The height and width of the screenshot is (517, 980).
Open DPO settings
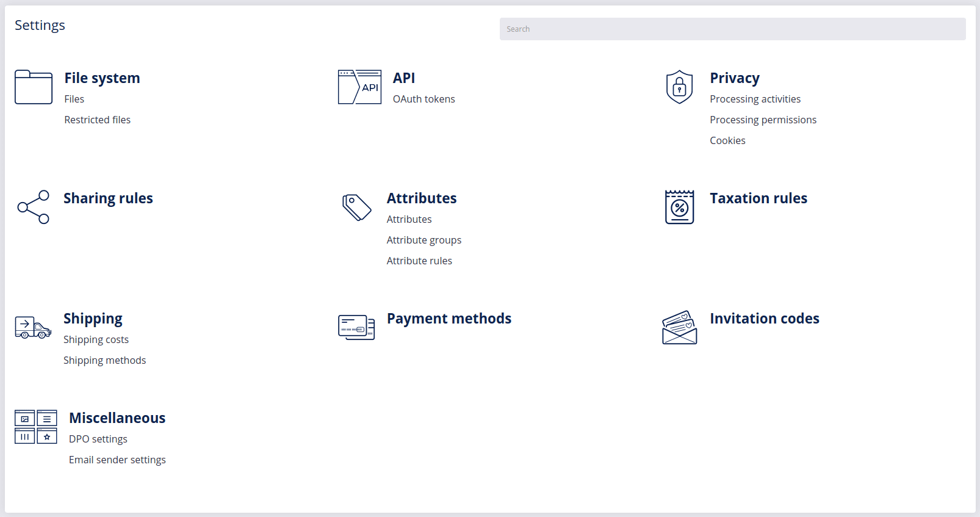point(98,439)
